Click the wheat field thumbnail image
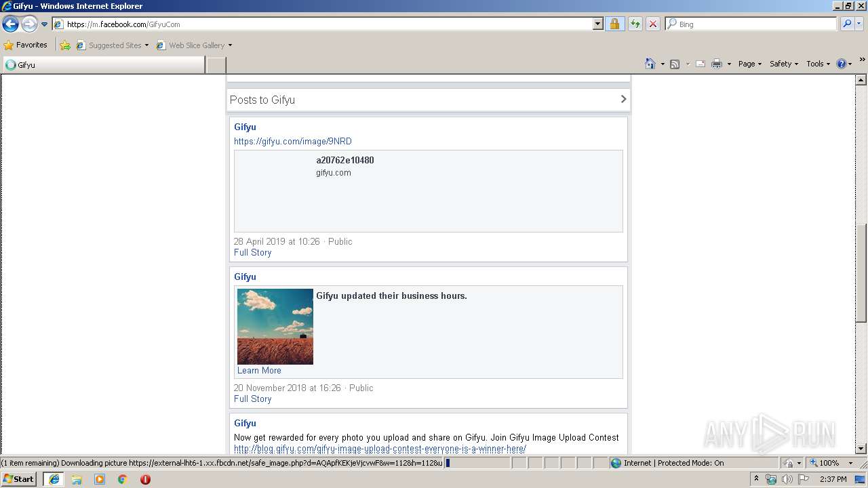This screenshot has height=488, width=868. pyautogui.click(x=275, y=327)
